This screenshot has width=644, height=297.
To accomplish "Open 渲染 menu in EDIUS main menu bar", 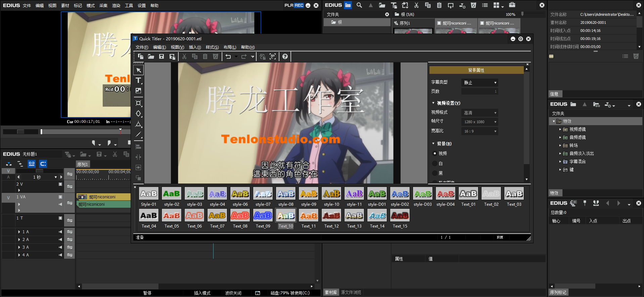I will click(116, 5).
